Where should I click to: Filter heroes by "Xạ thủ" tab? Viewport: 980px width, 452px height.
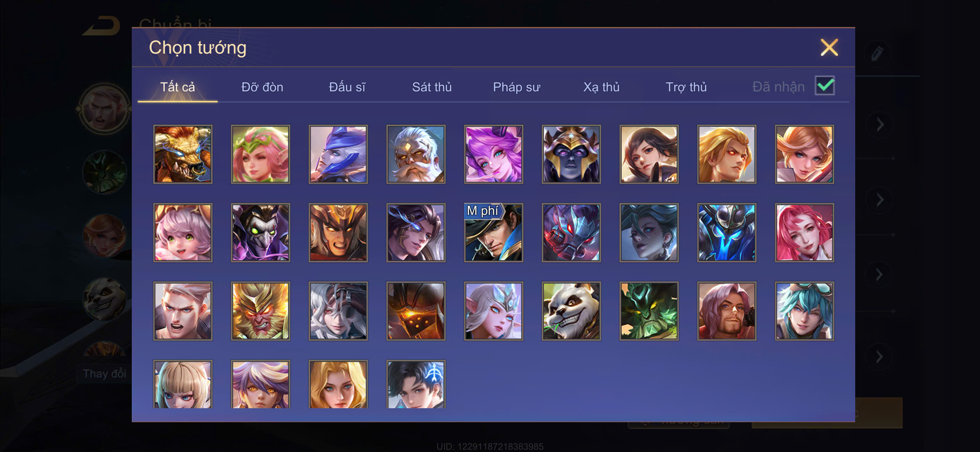click(601, 87)
